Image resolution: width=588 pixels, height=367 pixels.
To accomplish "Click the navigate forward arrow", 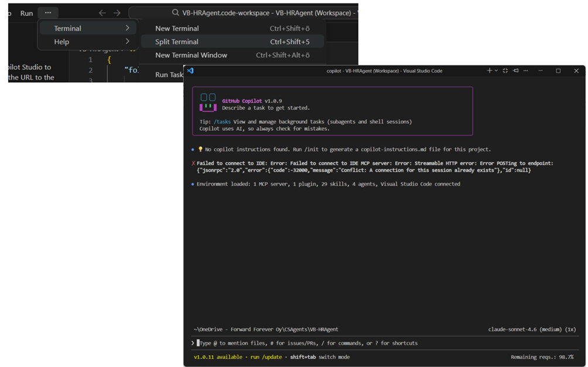I will click(x=117, y=13).
